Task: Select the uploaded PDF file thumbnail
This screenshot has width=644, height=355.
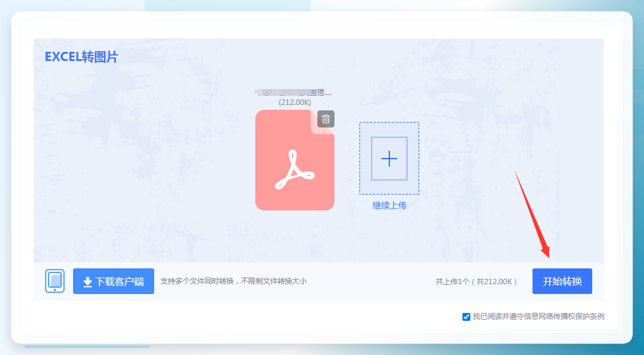Action: tap(295, 160)
